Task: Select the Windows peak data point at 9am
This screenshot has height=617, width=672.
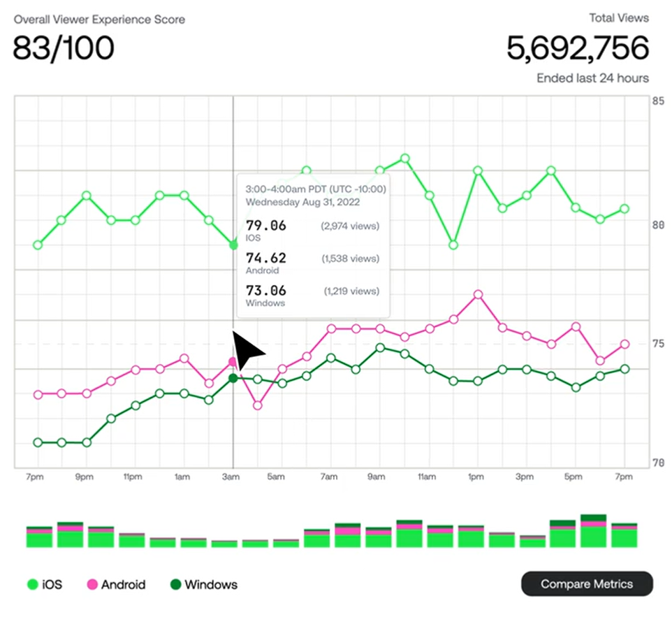Action: point(380,347)
